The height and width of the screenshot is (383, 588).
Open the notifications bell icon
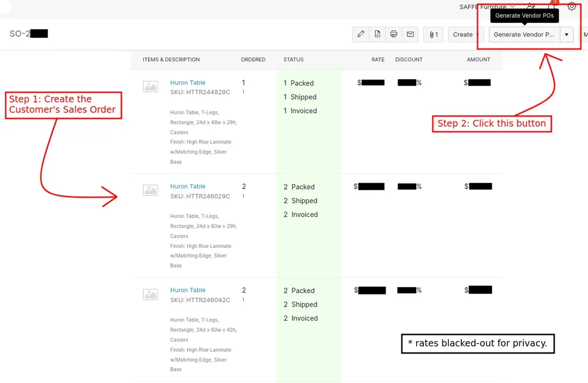(552, 6)
